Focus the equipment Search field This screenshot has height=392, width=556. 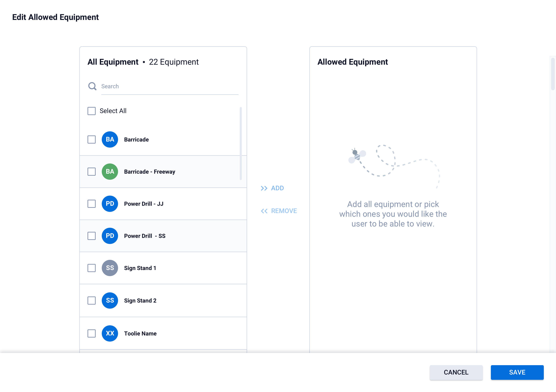tap(170, 86)
